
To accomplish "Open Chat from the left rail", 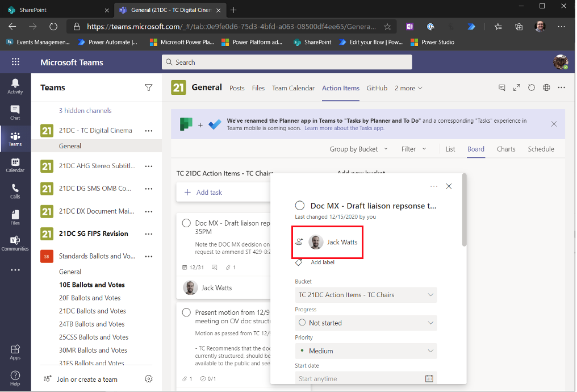I will (15, 112).
